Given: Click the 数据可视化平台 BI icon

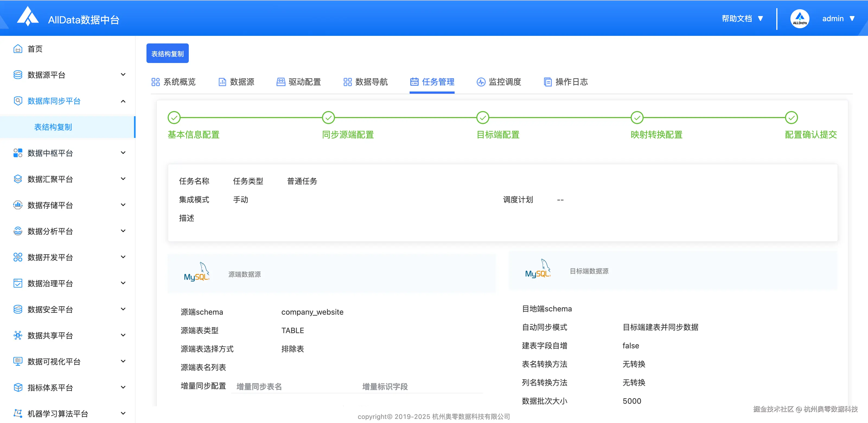Looking at the screenshot, I should (x=18, y=361).
